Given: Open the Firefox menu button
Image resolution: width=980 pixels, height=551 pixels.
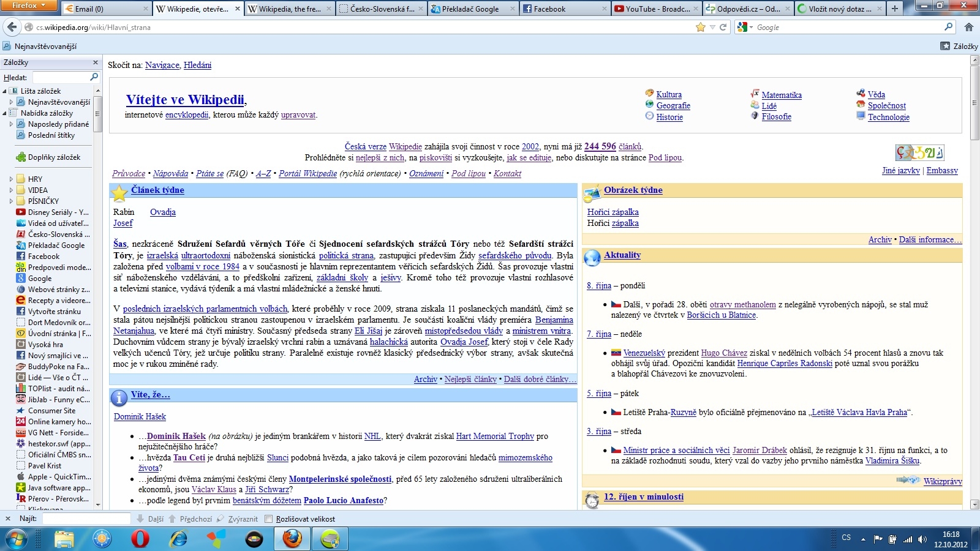Looking at the screenshot, I should [29, 6].
